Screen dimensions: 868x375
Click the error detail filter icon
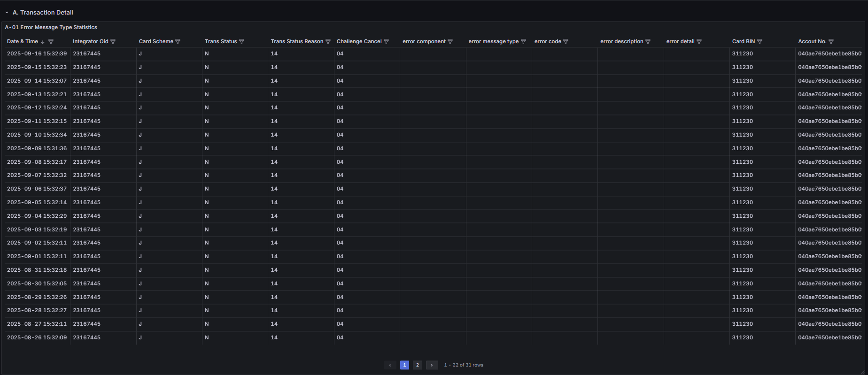pos(699,42)
